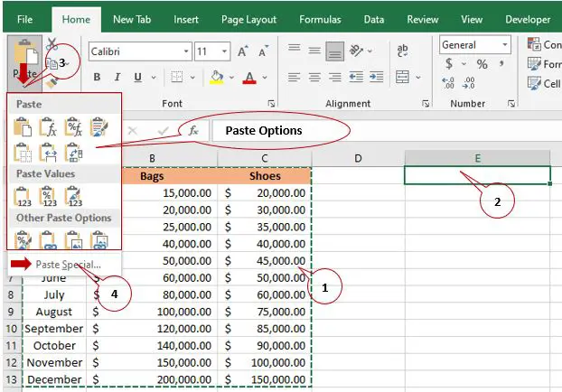Switch to the Insert tab
The height and width of the screenshot is (392, 562).
(185, 19)
